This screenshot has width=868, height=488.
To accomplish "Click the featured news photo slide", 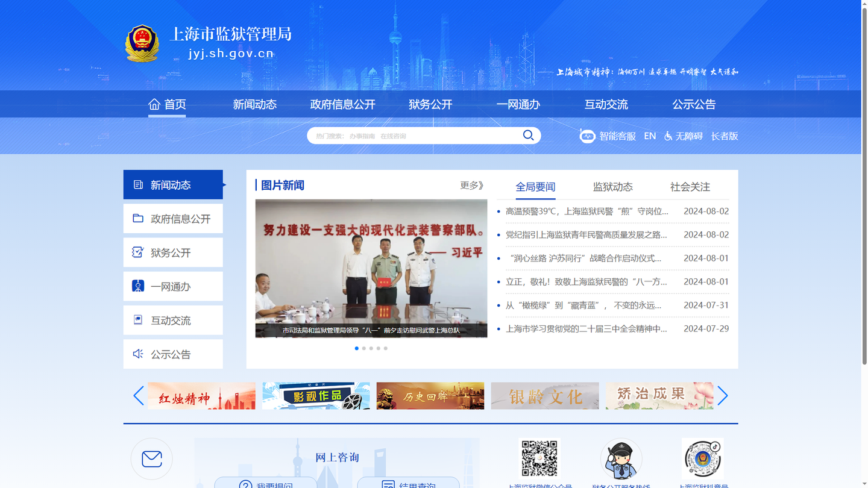I will pos(371,268).
